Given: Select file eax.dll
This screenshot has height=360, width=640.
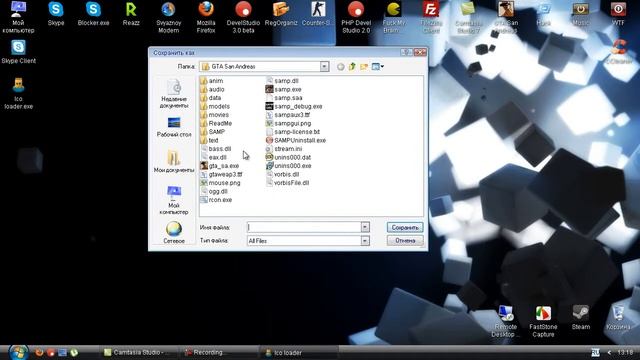Looking at the screenshot, I should coord(213,158).
